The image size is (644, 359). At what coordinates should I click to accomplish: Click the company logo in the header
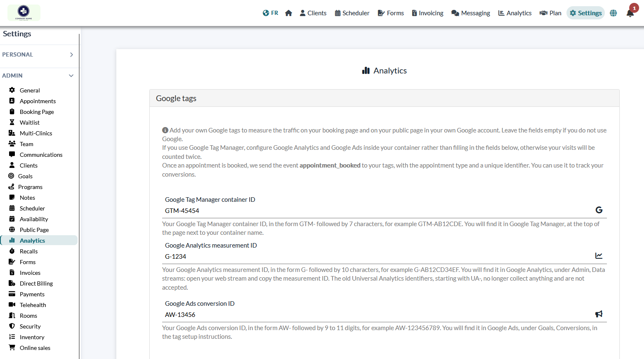click(24, 13)
